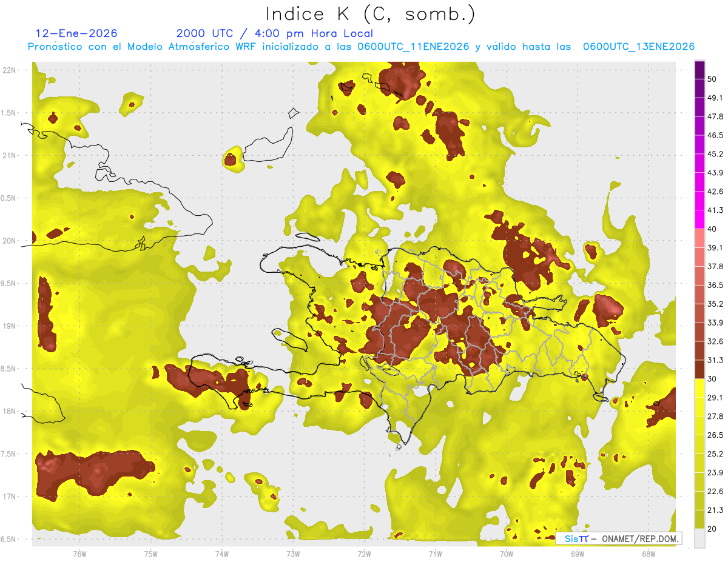Click the "21N" latitude label

click(9, 155)
